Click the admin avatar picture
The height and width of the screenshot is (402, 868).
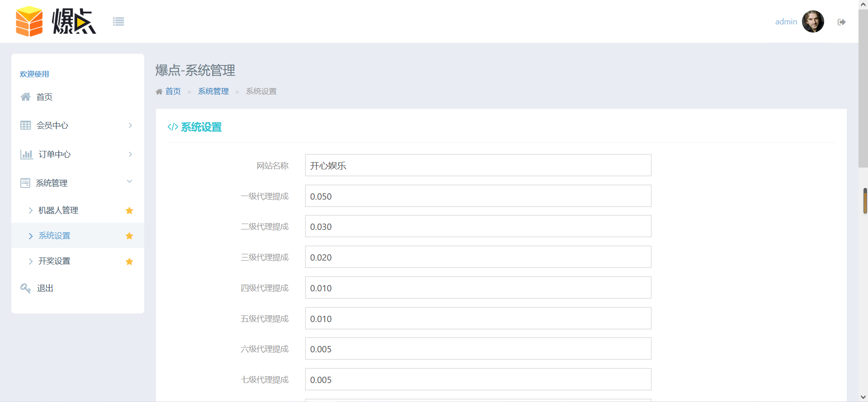[812, 22]
